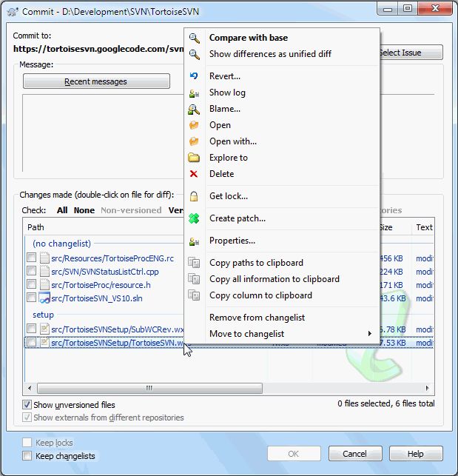
Task: Click the Help button
Action: click(416, 454)
